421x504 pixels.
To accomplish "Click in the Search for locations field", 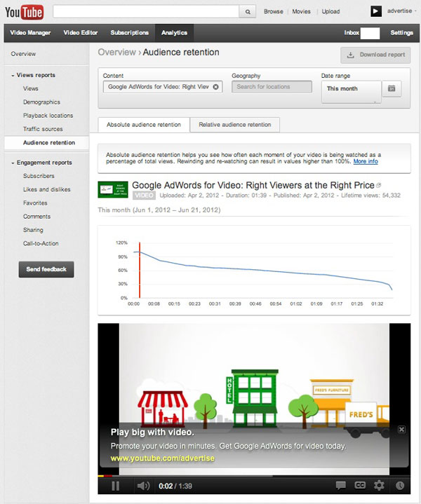I will click(271, 87).
